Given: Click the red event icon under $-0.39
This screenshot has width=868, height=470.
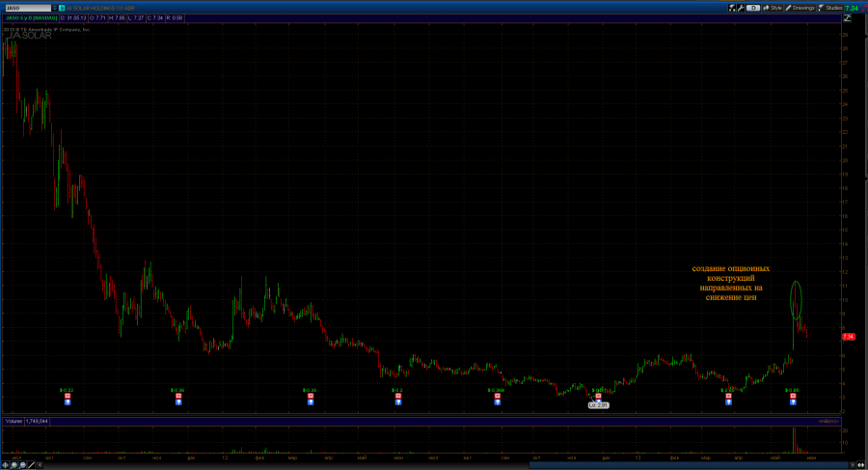Looking at the screenshot, I should (311, 396).
